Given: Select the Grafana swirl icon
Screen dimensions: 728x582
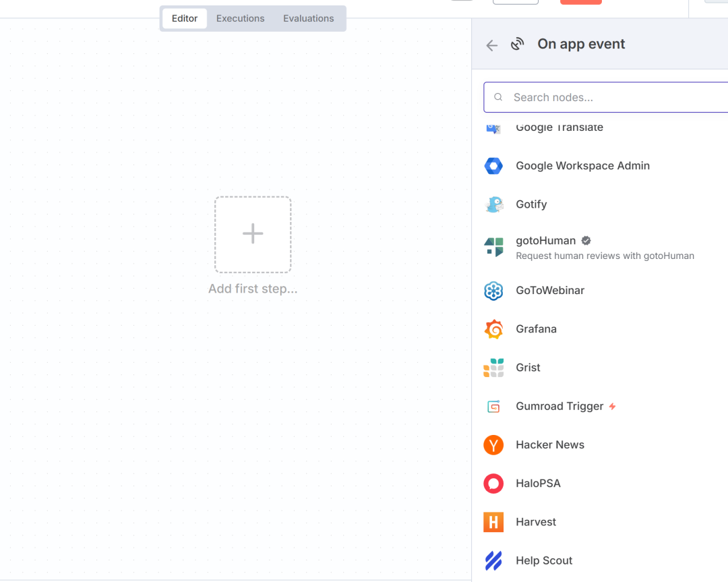Looking at the screenshot, I should [x=493, y=329].
